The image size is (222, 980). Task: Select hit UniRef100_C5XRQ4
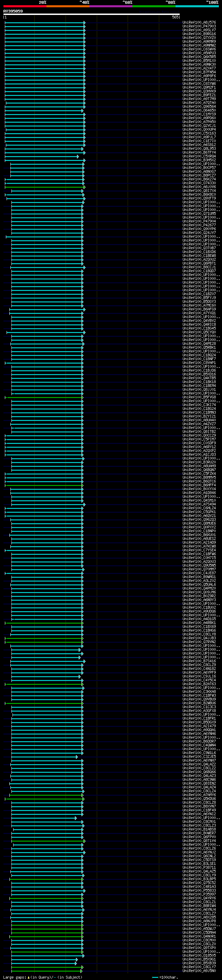199,156
